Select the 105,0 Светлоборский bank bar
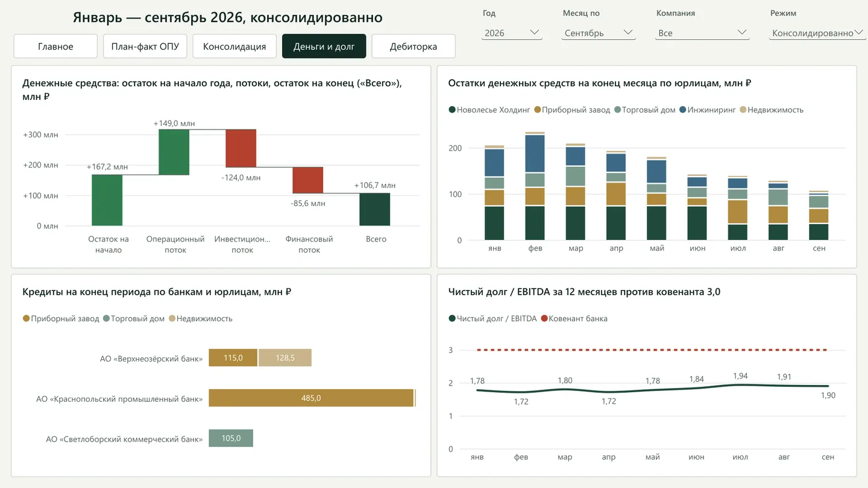Image resolution: width=868 pixels, height=488 pixels. 231,438
